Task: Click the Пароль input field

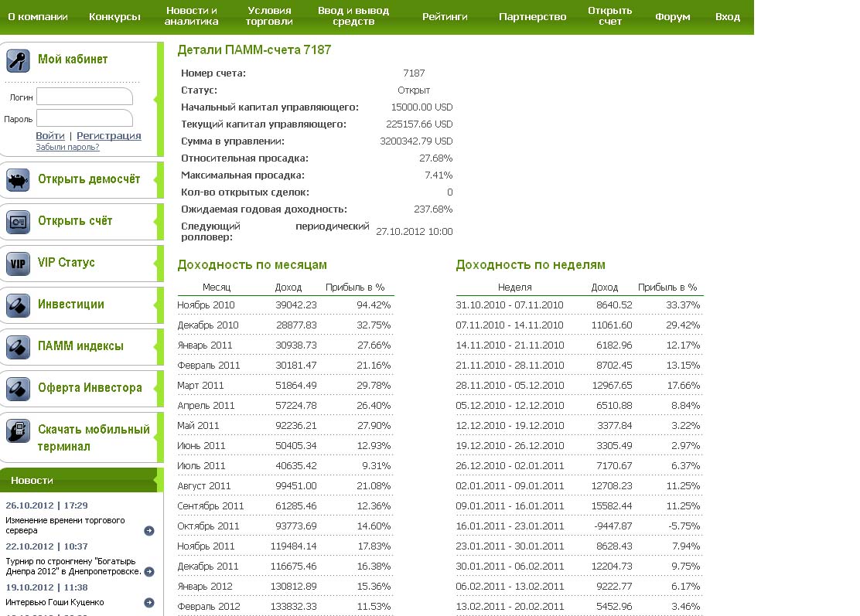Action: [84, 118]
